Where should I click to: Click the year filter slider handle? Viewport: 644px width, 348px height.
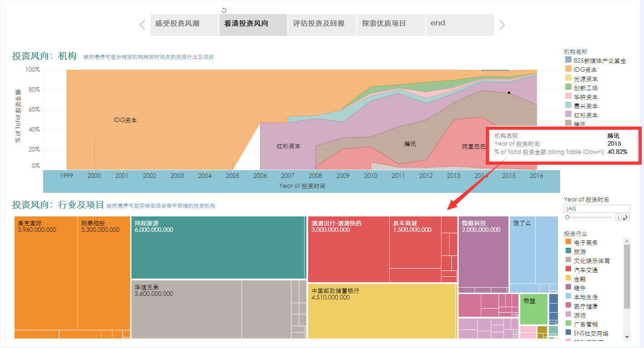tap(567, 217)
